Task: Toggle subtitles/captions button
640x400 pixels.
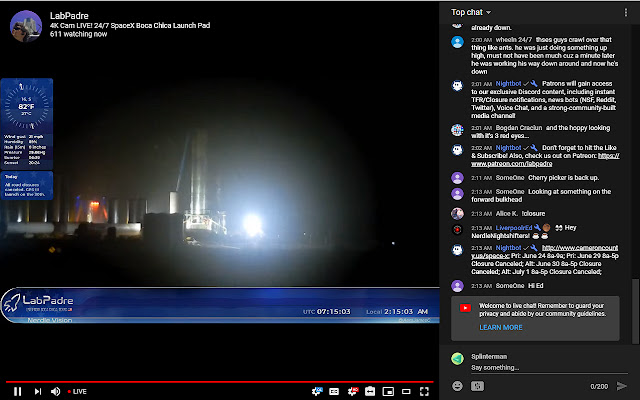Action: tap(334, 391)
